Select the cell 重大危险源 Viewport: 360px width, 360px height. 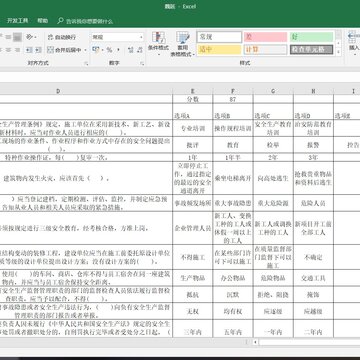273,203
